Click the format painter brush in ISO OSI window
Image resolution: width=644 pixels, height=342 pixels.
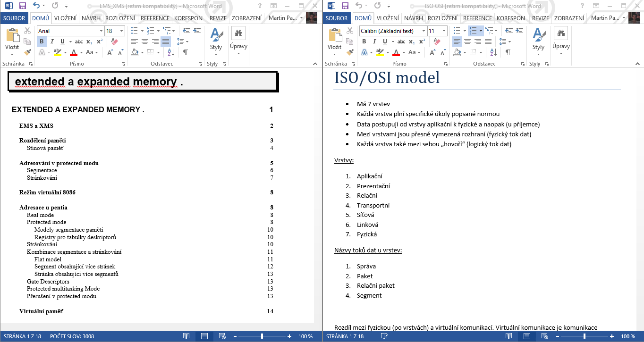tap(350, 52)
